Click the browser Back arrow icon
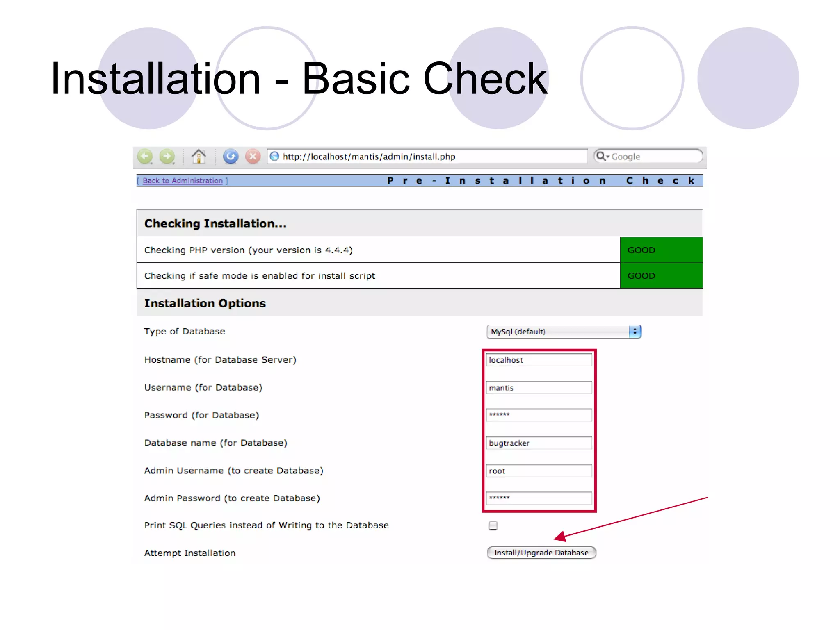The height and width of the screenshot is (630, 840). tap(145, 157)
